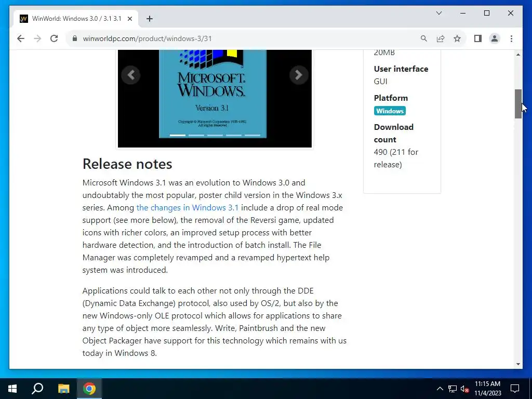Image resolution: width=532 pixels, height=399 pixels.
Task: Open a new browser tab
Action: click(149, 19)
